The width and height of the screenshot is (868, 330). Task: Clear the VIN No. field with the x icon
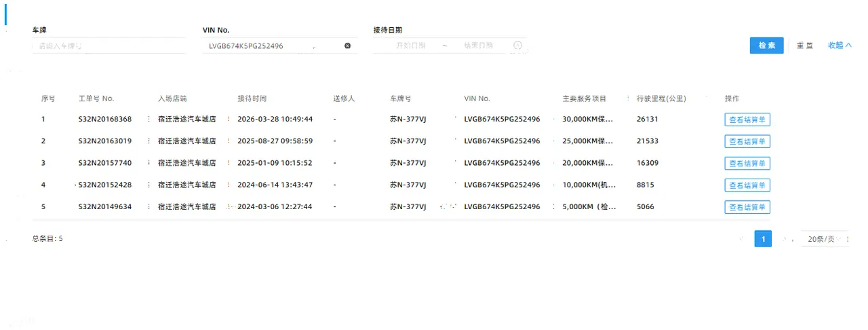click(347, 45)
